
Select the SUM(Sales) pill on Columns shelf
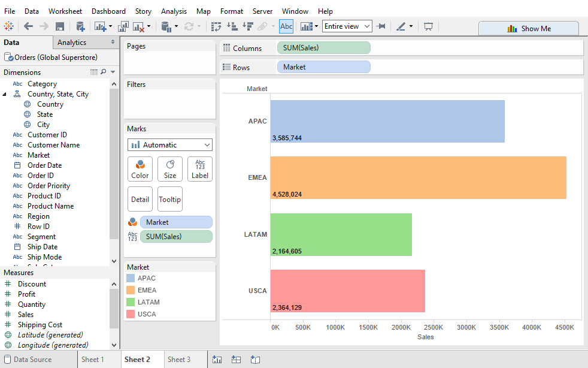coord(323,48)
